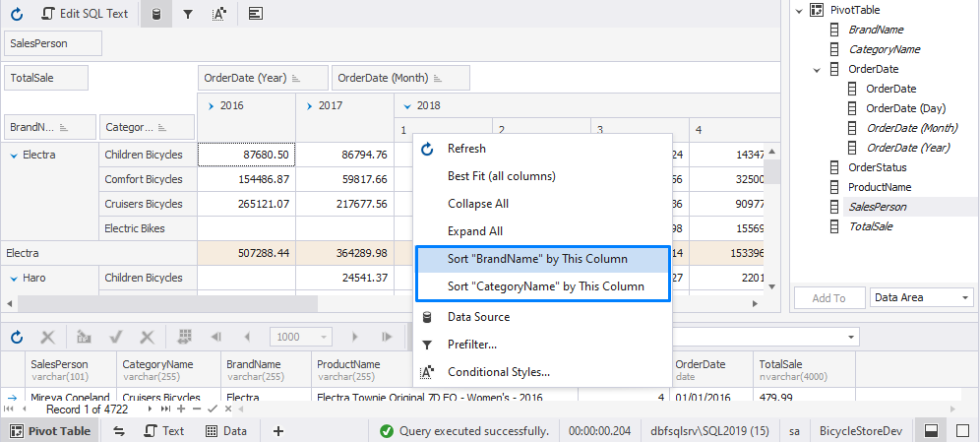Open Prefilter via the funnel toolbar icon
Screen dimensions: 980x442
click(x=188, y=14)
